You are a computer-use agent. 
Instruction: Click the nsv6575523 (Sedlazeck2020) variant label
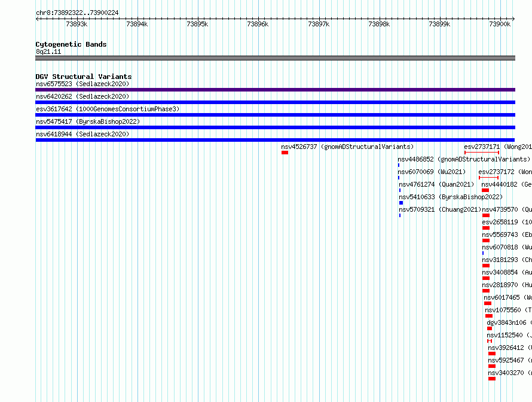(x=82, y=84)
